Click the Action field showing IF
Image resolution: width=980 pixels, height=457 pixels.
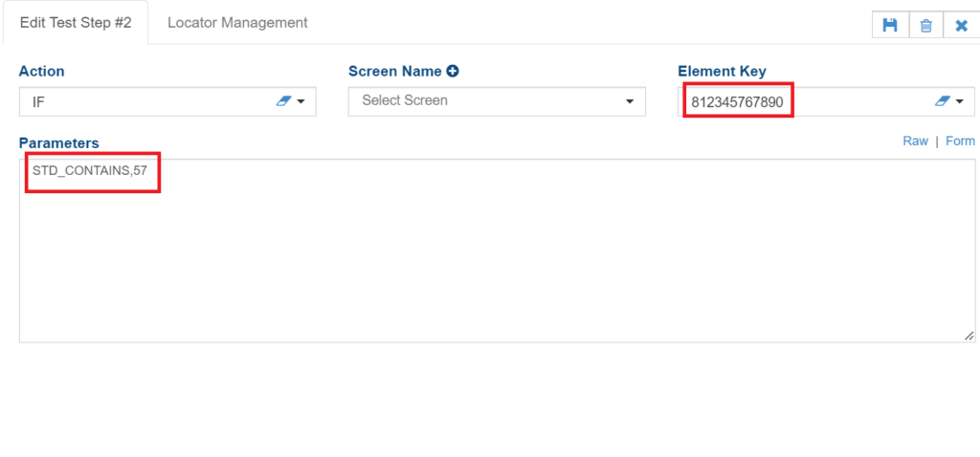tap(144, 100)
